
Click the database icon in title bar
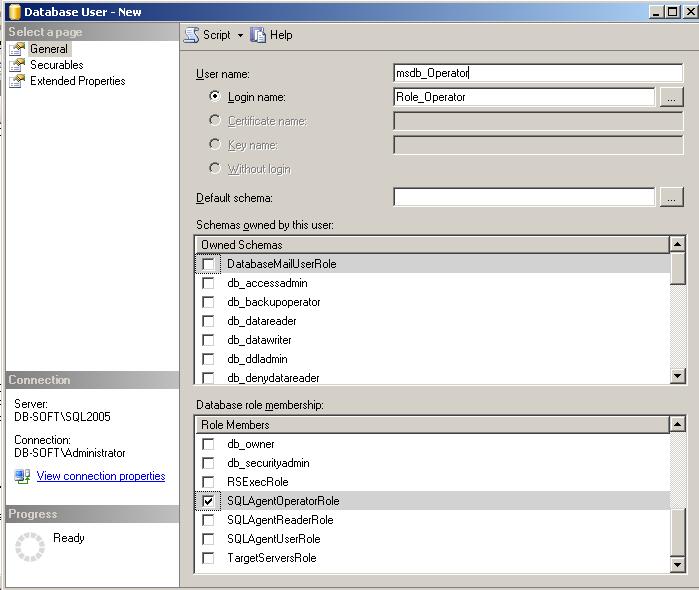(x=14, y=12)
